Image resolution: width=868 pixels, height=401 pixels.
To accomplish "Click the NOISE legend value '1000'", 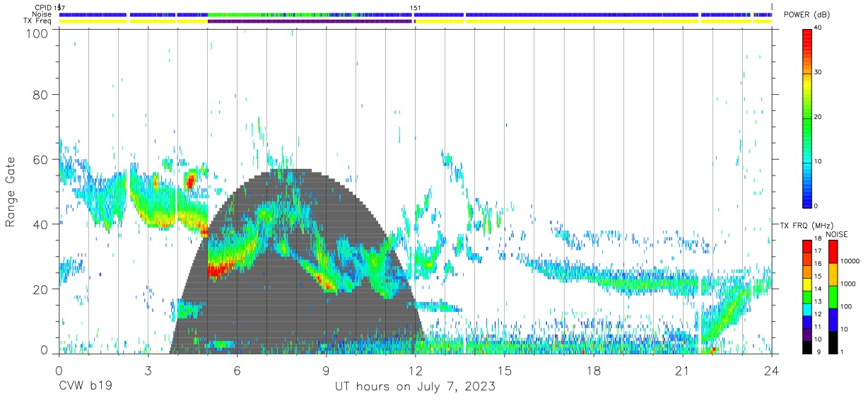I will click(x=850, y=284).
